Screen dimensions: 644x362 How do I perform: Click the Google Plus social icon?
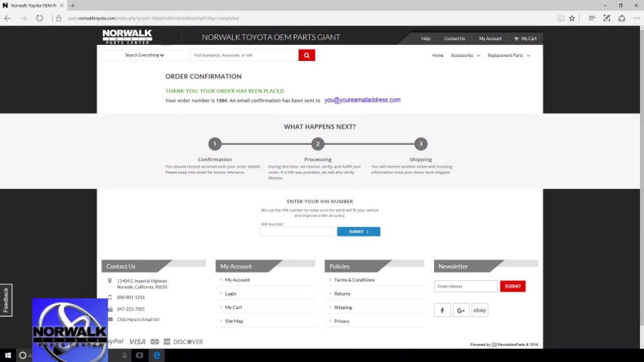pos(461,310)
